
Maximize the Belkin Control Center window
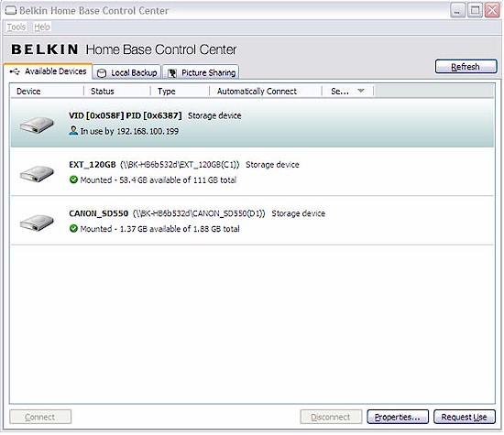click(x=475, y=10)
